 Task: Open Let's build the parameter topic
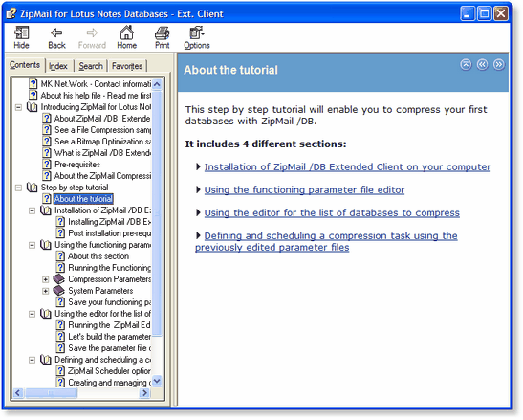109,337
